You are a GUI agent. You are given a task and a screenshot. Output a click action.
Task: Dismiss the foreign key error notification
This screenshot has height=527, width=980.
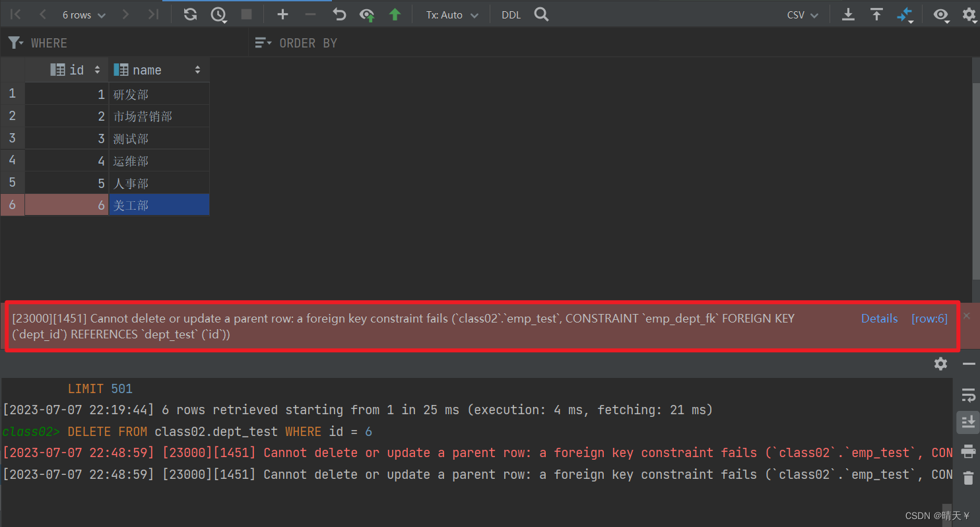point(965,315)
